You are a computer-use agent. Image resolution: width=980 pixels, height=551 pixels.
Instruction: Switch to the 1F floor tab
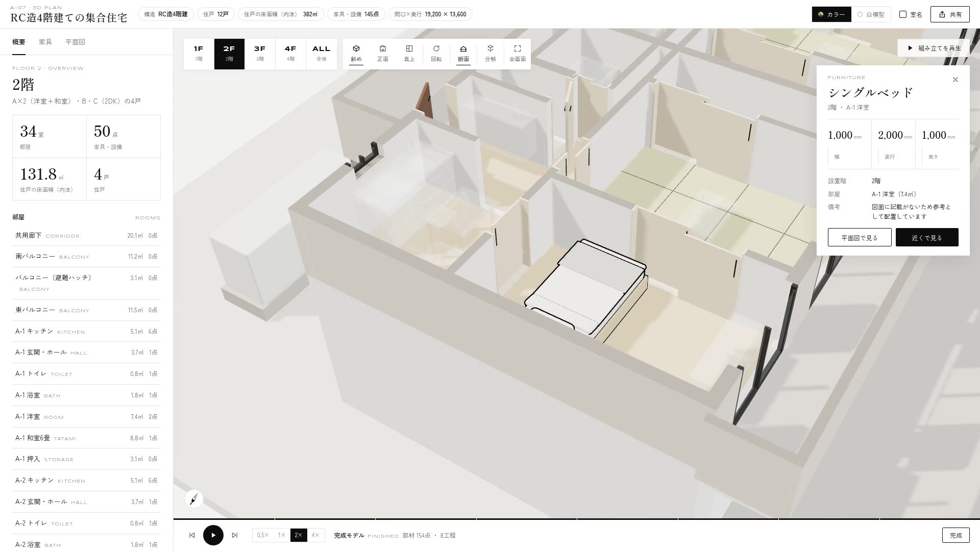pos(199,54)
